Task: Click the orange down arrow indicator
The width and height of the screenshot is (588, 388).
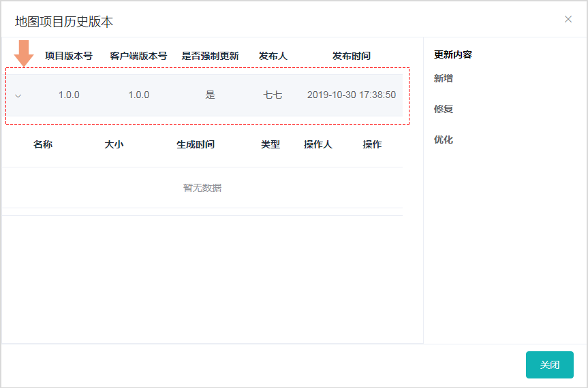Action: (24, 53)
